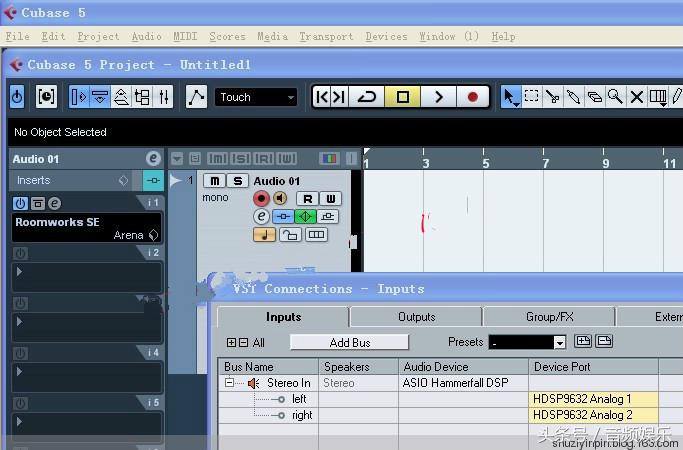683x450 pixels.
Task: Open channel settings 'e' on Audio 01 track
Action: pos(261,217)
